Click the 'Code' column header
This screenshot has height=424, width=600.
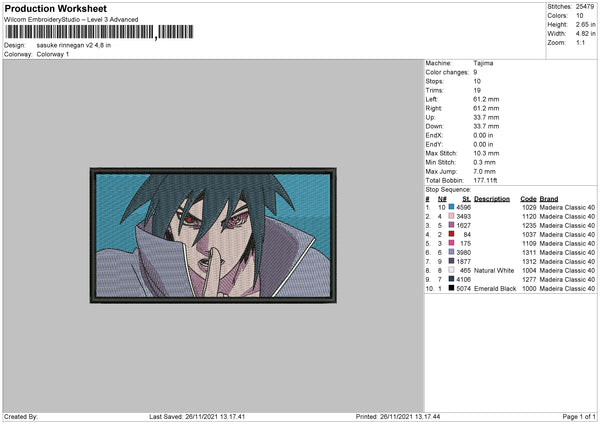pyautogui.click(x=528, y=199)
